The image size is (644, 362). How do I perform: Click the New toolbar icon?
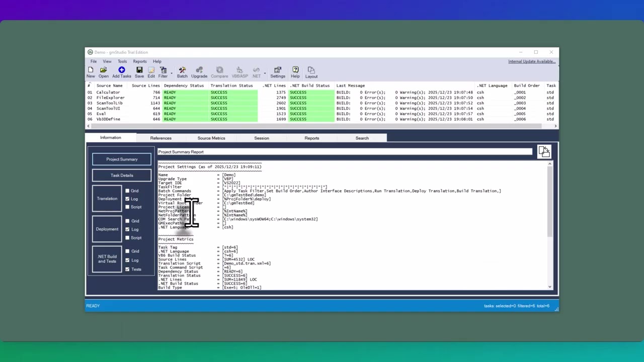pos(91,72)
